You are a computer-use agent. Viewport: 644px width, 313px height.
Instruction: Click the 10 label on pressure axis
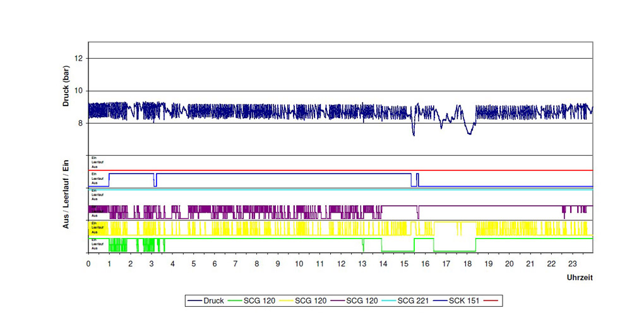(80, 92)
